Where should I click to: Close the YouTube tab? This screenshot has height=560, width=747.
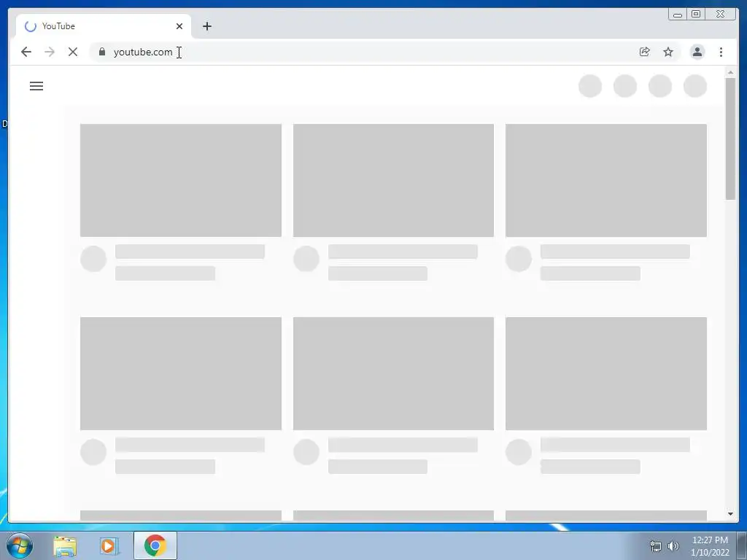click(179, 26)
